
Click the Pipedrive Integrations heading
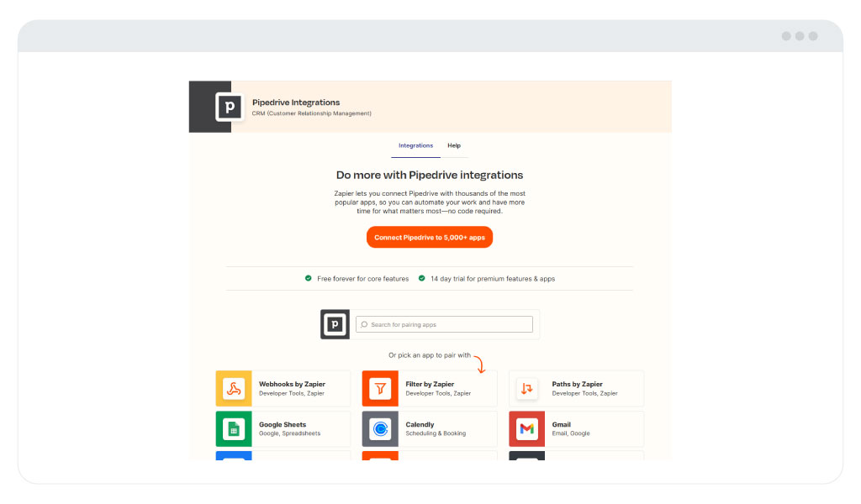click(296, 102)
